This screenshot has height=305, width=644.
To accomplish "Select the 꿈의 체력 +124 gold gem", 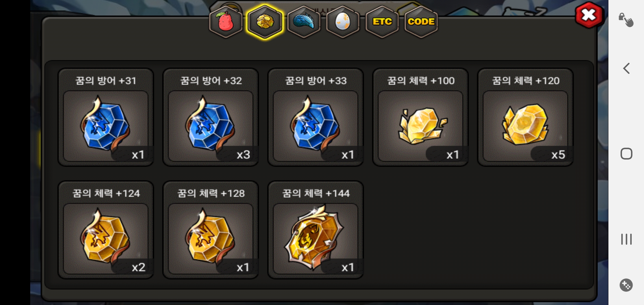I will tap(106, 230).
